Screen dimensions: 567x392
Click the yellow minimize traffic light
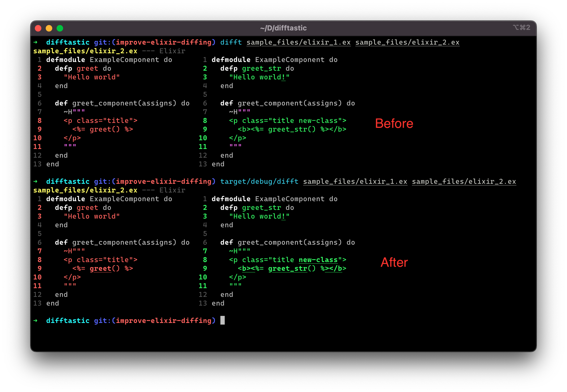coord(49,28)
